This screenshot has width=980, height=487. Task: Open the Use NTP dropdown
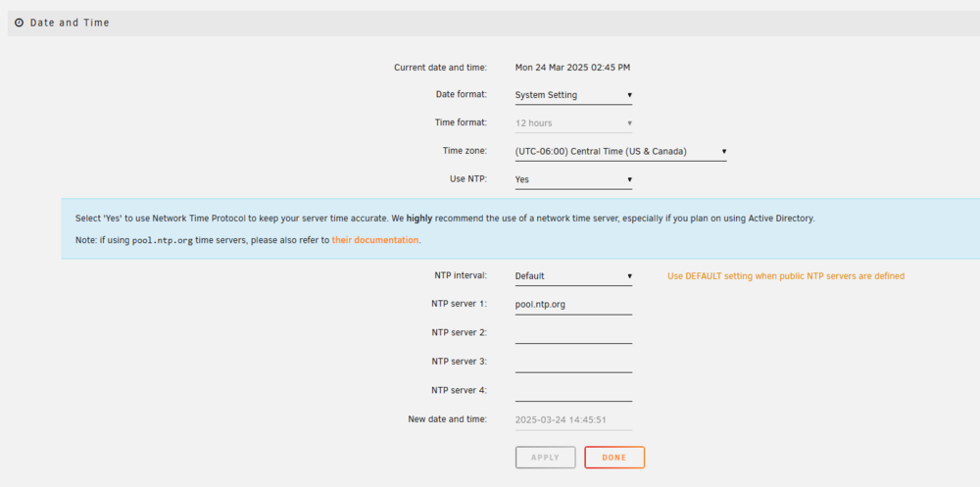tap(573, 179)
